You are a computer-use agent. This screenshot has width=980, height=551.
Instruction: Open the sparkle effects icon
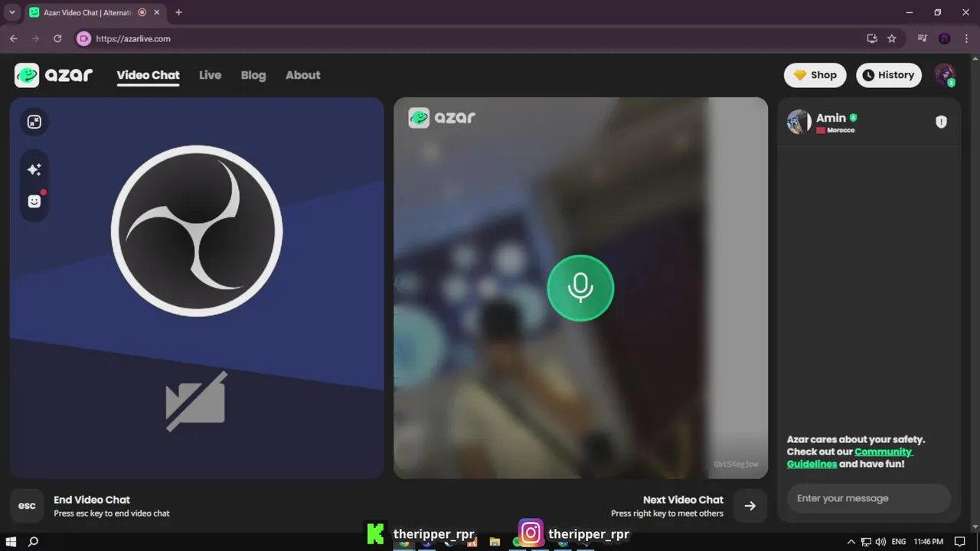(34, 170)
